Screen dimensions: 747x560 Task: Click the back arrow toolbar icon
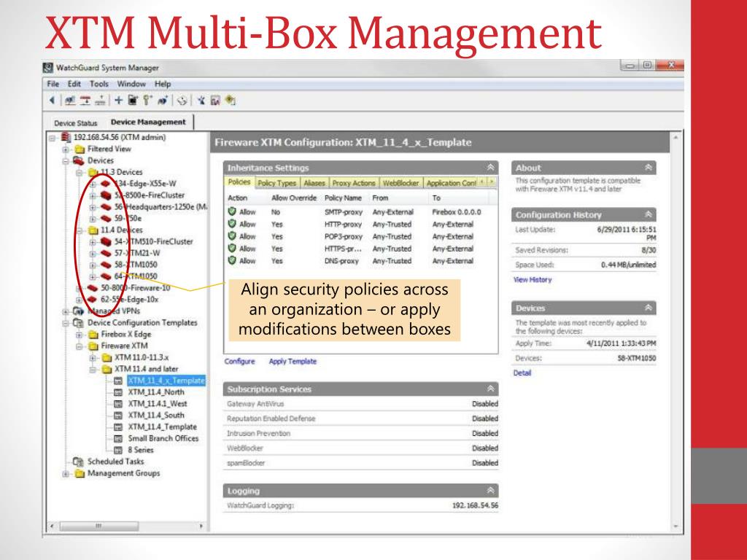[52, 101]
